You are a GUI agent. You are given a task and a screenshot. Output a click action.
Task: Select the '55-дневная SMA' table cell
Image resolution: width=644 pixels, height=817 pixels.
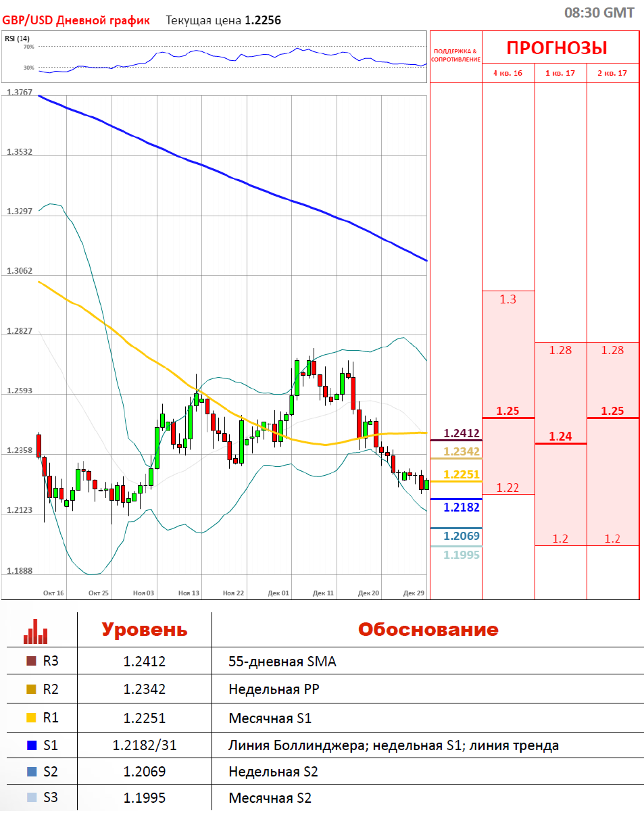tap(282, 662)
